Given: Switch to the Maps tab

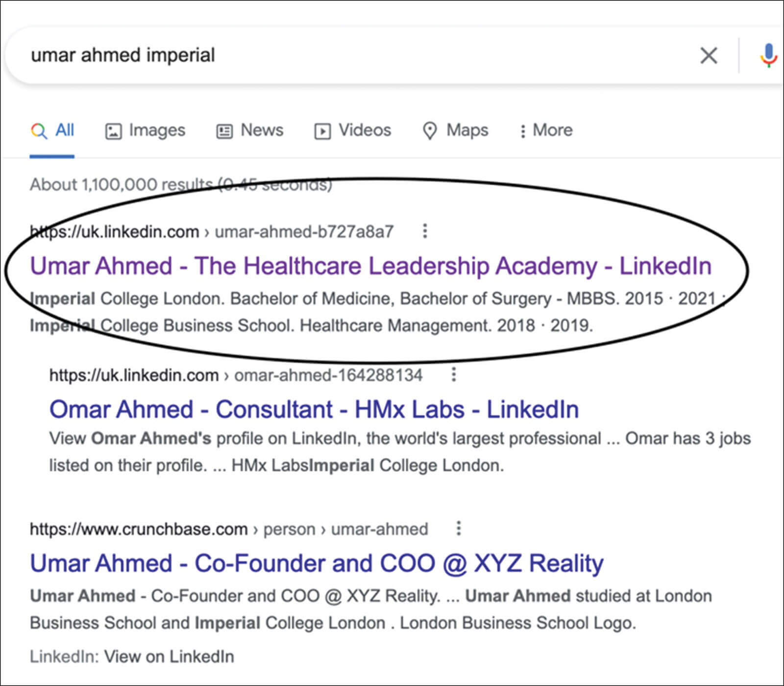Looking at the screenshot, I should 467,130.
